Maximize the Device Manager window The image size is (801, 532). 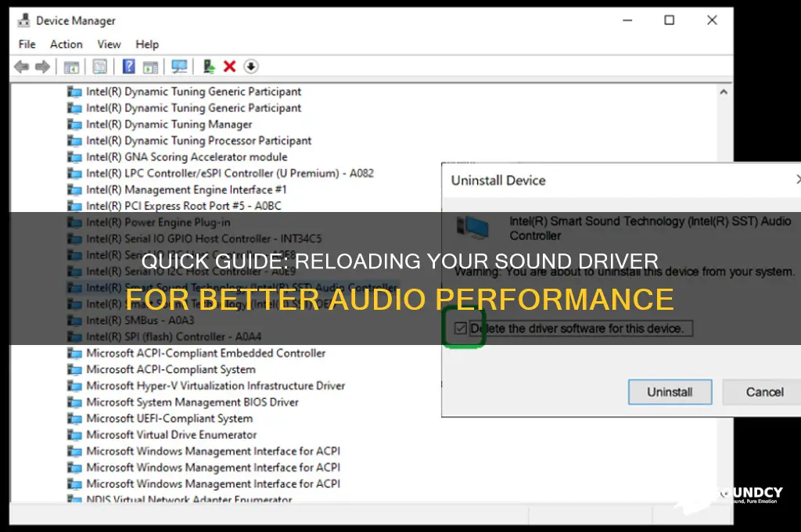pyautogui.click(x=670, y=20)
